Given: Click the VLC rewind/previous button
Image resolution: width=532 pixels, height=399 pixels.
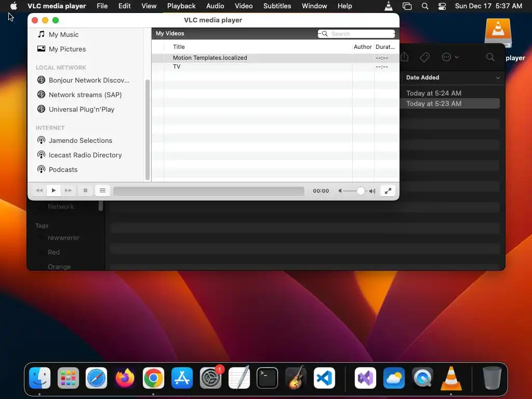Looking at the screenshot, I should 39,191.
